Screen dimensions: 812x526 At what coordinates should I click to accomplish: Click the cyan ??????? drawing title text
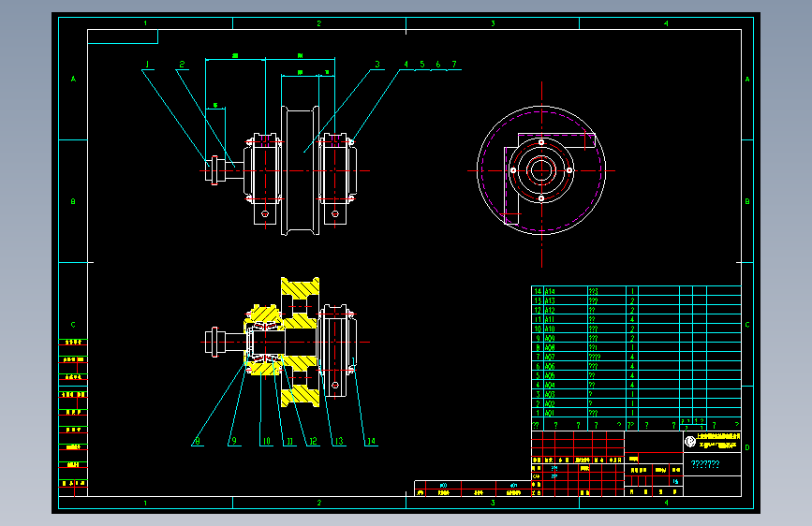click(705, 464)
